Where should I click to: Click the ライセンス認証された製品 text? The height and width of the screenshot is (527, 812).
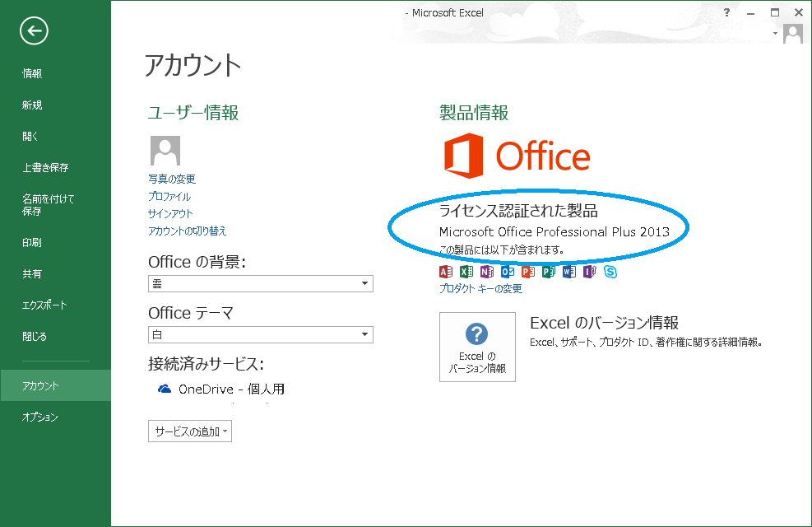(518, 210)
